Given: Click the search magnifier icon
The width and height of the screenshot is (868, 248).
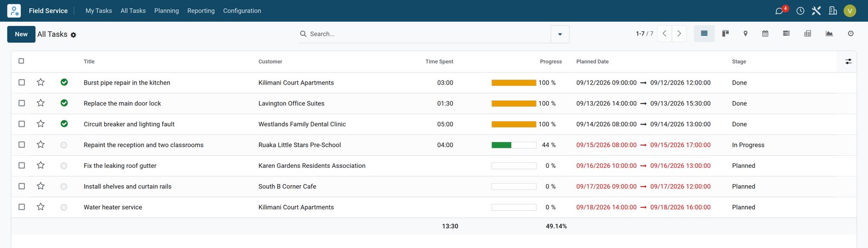Looking at the screenshot, I should tap(303, 34).
